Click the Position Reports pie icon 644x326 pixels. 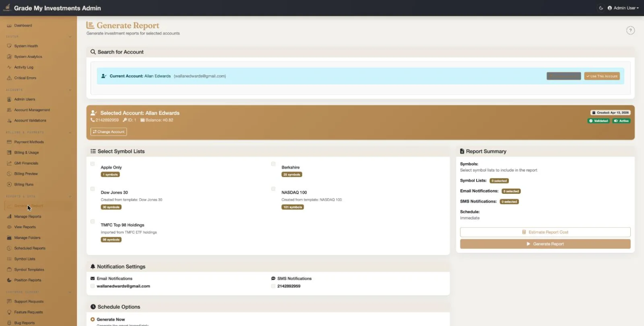pyautogui.click(x=9, y=280)
